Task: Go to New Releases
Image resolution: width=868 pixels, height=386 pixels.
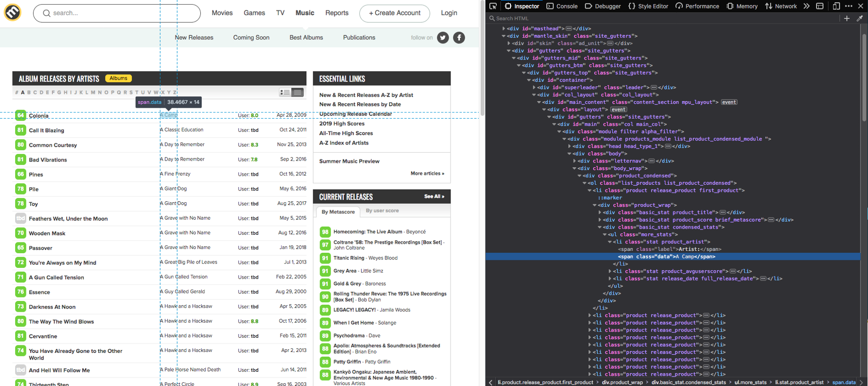Action: [x=194, y=38]
